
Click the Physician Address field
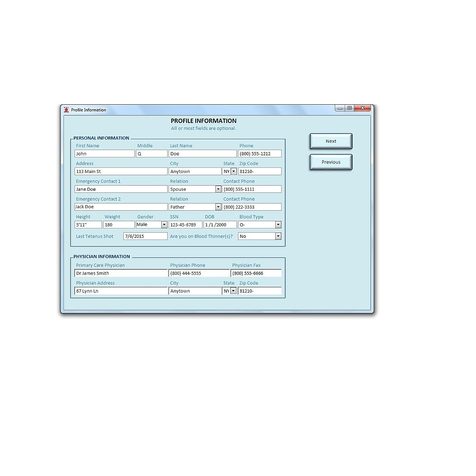[x=121, y=291]
